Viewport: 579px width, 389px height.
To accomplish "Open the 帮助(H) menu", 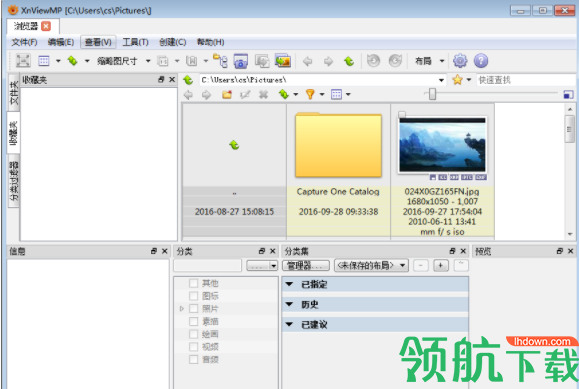I will point(210,42).
